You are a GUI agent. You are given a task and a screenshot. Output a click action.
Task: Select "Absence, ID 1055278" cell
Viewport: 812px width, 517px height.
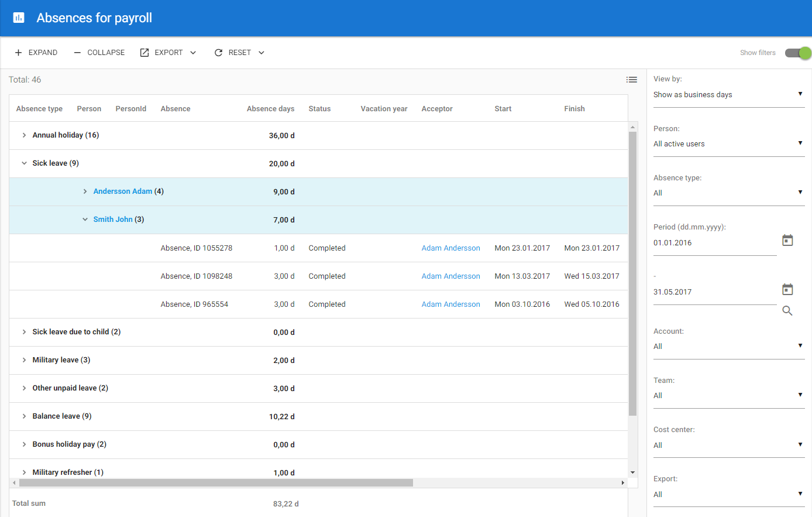pyautogui.click(x=197, y=248)
